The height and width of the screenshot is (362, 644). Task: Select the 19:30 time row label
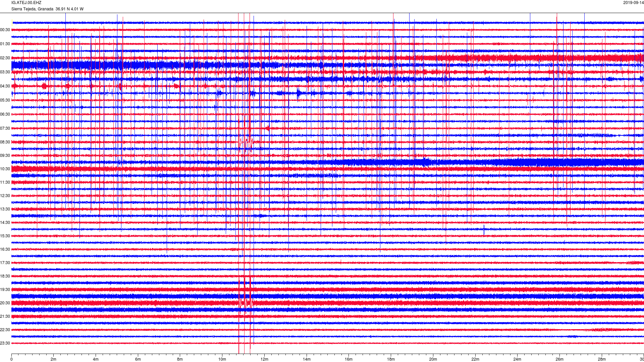point(5,290)
